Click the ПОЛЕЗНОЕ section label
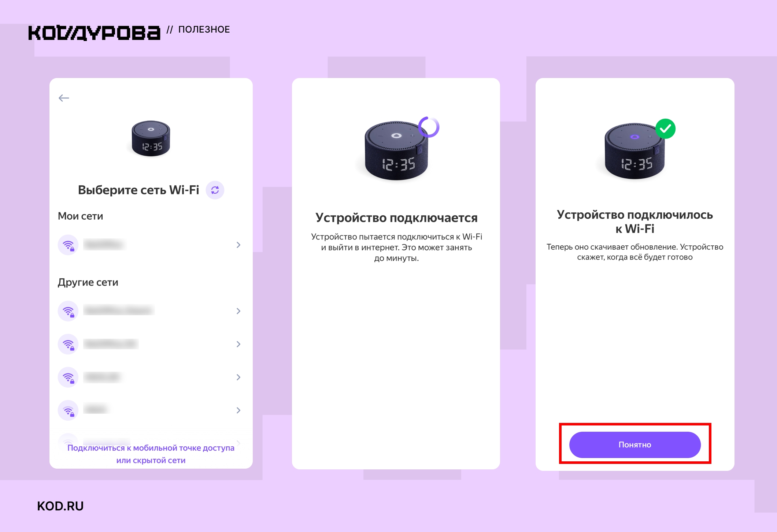Viewport: 777px width, 532px height. (x=204, y=29)
